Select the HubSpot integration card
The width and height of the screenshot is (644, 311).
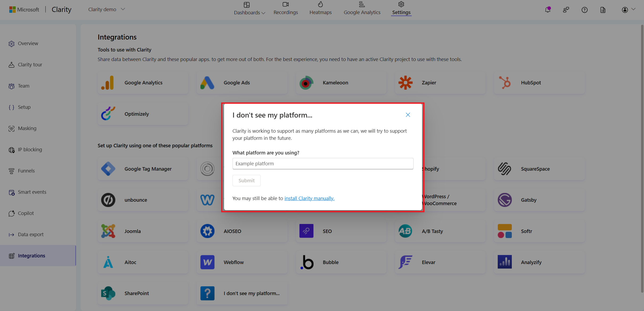539,83
